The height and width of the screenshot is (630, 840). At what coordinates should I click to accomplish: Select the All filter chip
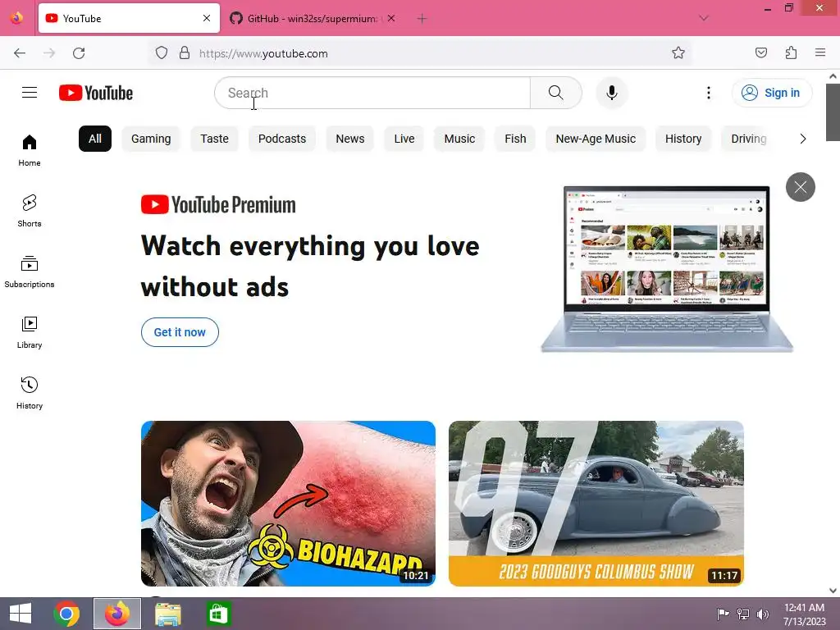pos(95,139)
